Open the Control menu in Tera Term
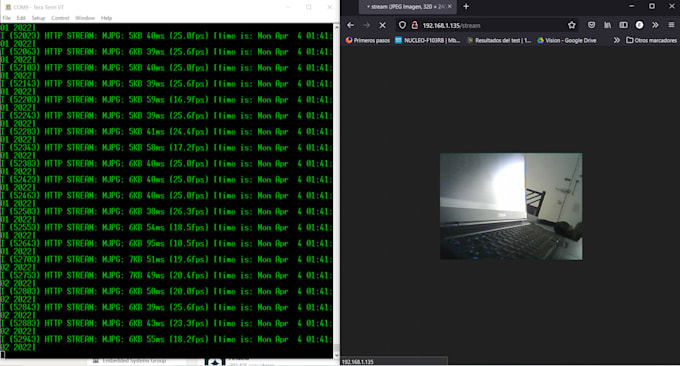Screen dimensions: 680x366 coord(60,18)
